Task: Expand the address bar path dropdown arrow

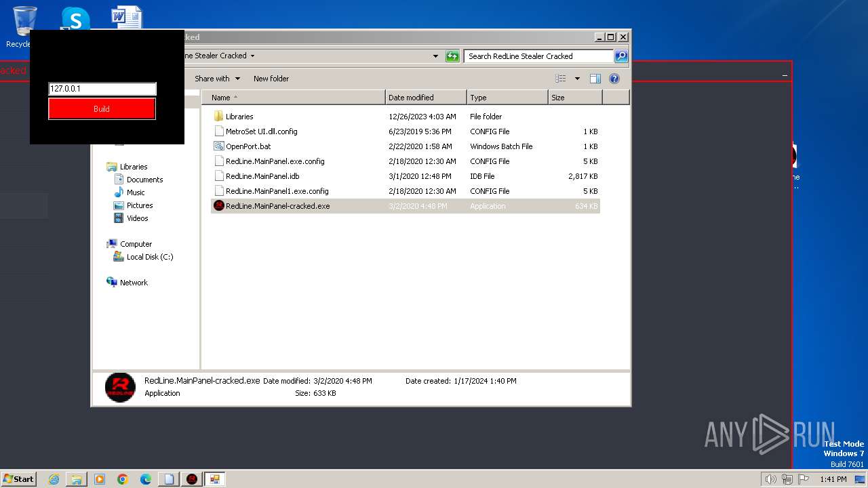Action: pos(252,56)
